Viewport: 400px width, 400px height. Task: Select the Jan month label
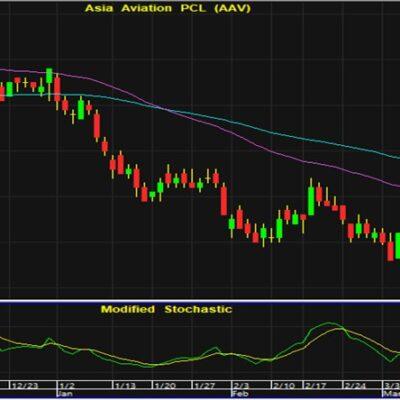(66, 394)
